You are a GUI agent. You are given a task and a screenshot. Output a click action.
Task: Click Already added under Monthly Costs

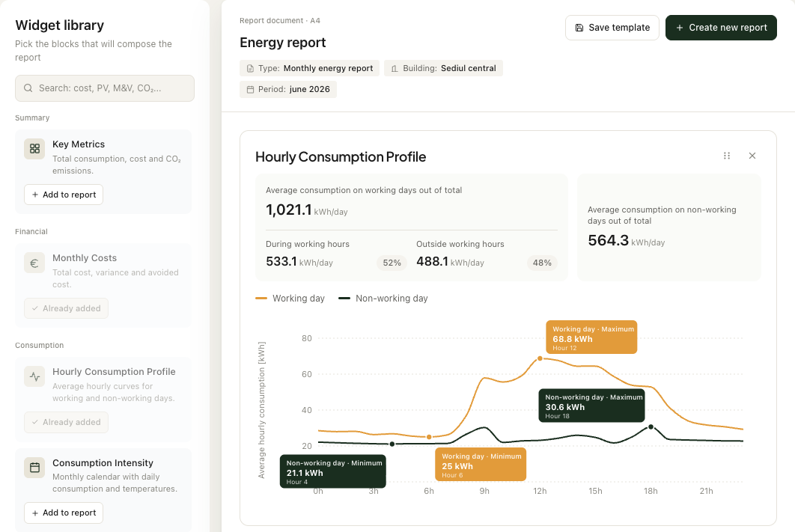66,308
